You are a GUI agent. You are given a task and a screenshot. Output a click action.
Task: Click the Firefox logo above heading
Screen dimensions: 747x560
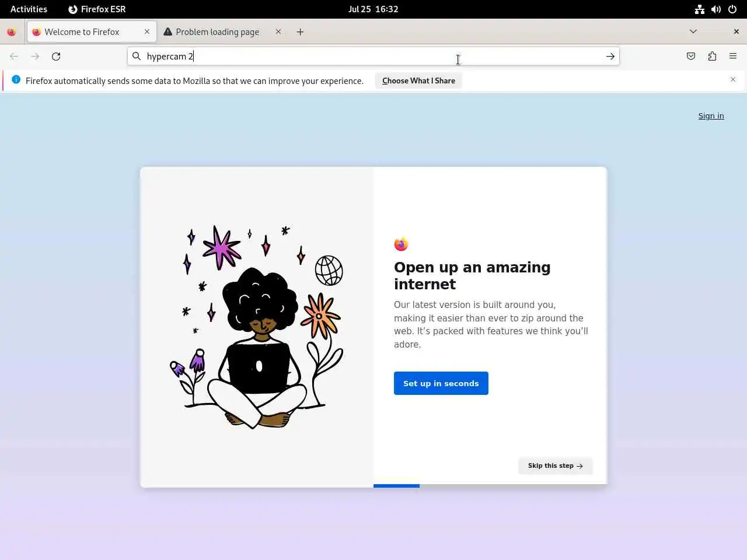pos(401,244)
